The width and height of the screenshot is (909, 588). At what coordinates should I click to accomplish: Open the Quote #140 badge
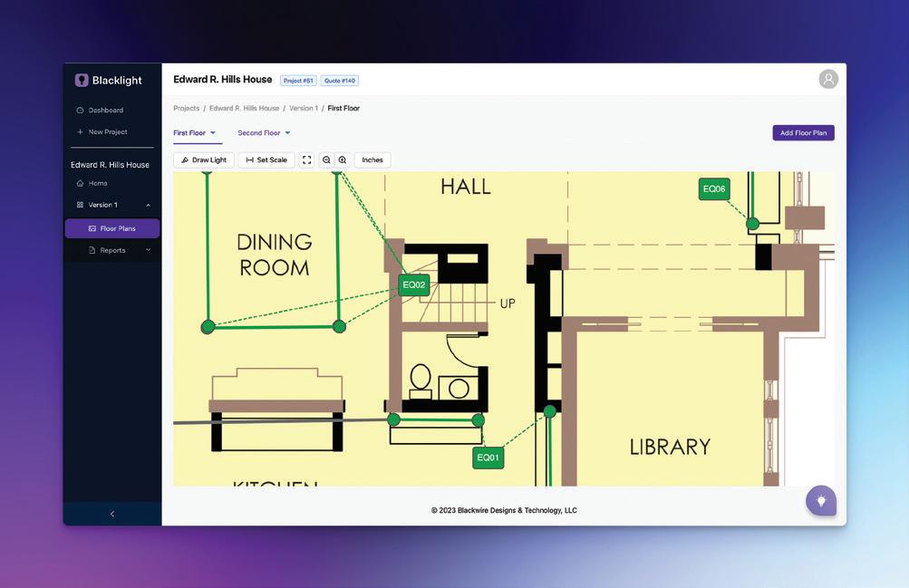[x=340, y=81]
